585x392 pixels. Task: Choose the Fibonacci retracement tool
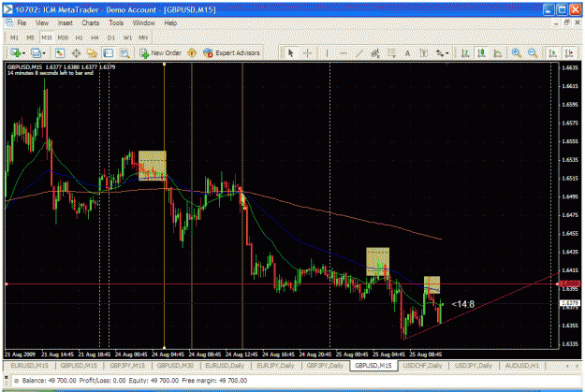(x=391, y=53)
